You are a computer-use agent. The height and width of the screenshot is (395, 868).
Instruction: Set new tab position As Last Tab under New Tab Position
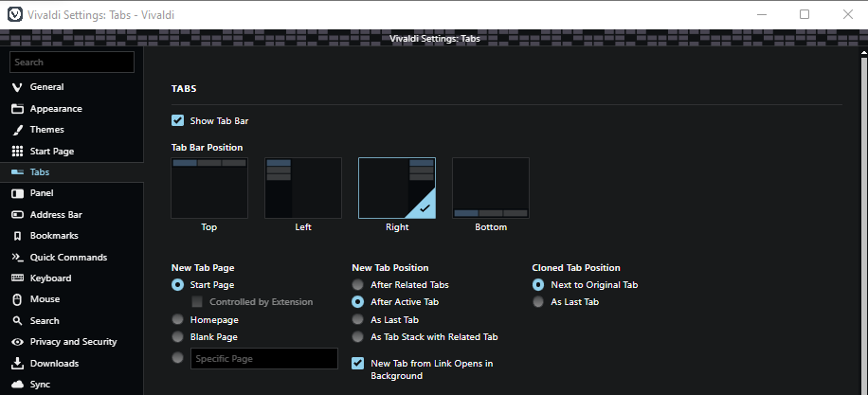pyautogui.click(x=358, y=320)
